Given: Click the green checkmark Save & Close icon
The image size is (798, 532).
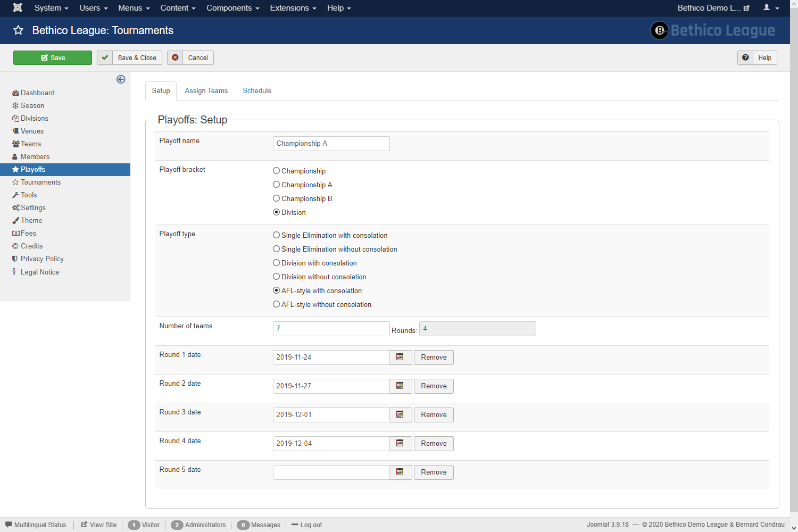Looking at the screenshot, I should [105, 57].
